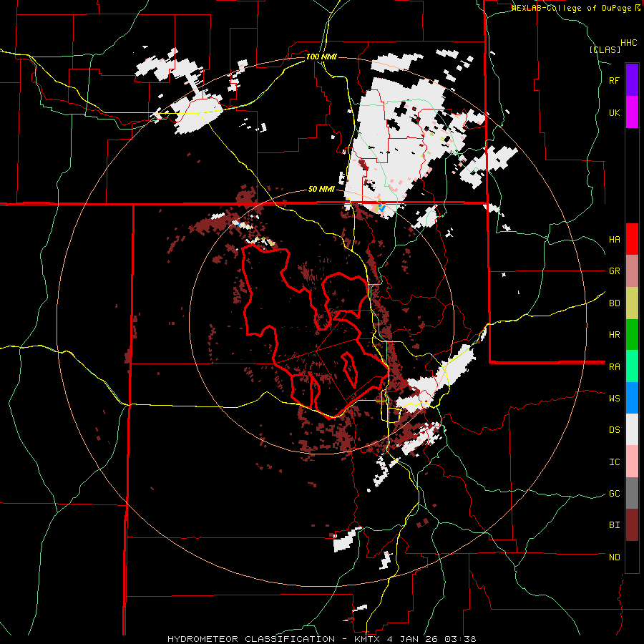This screenshot has height=644, width=644.
Task: Select the GR legend color block
Action: click(632, 271)
